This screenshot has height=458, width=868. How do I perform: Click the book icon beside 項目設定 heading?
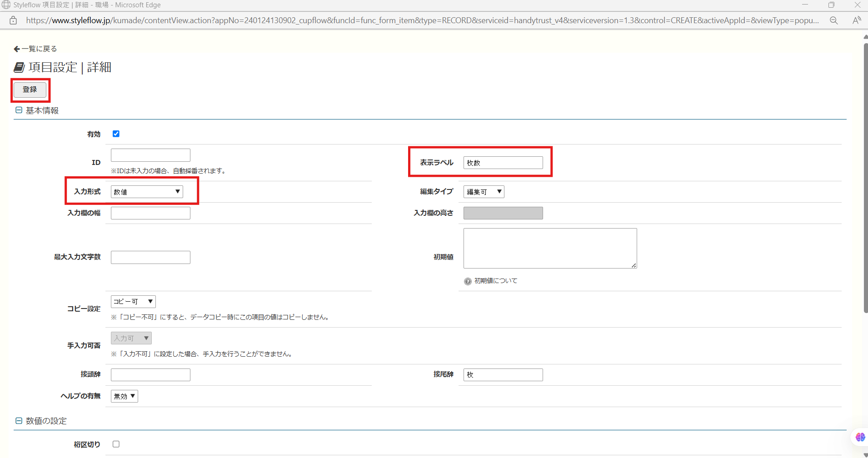tap(19, 67)
